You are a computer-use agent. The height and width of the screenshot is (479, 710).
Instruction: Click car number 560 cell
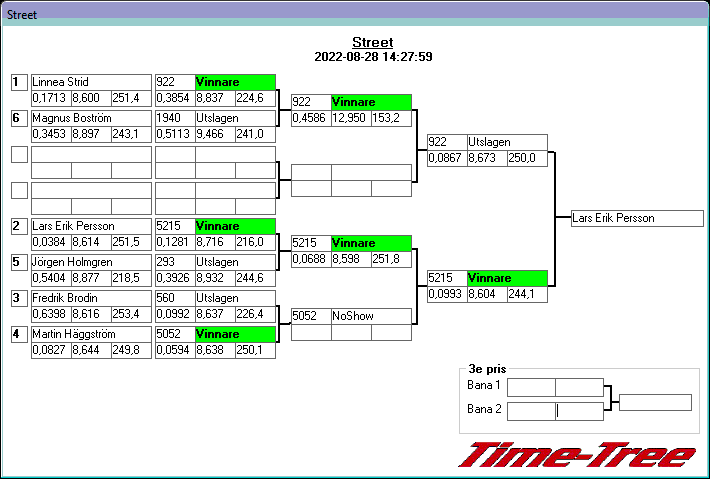click(x=175, y=298)
